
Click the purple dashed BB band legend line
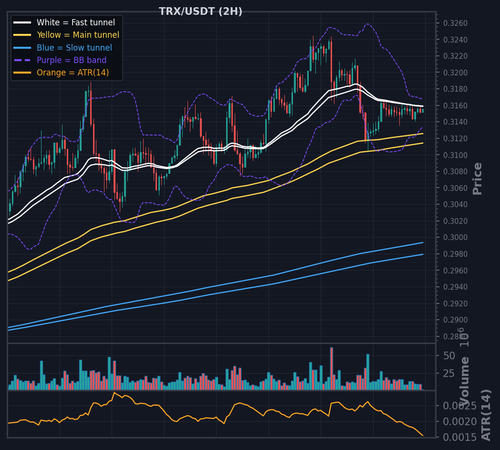tap(22, 60)
